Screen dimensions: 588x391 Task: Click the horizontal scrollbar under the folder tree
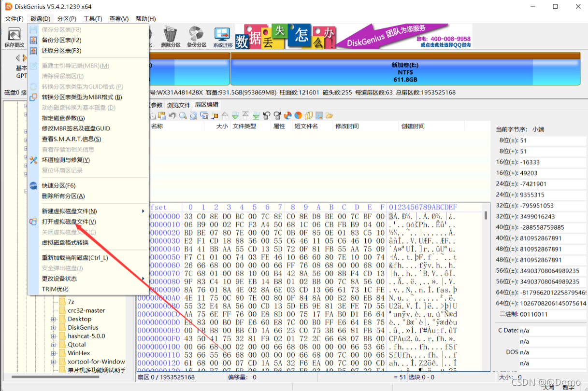55,377
